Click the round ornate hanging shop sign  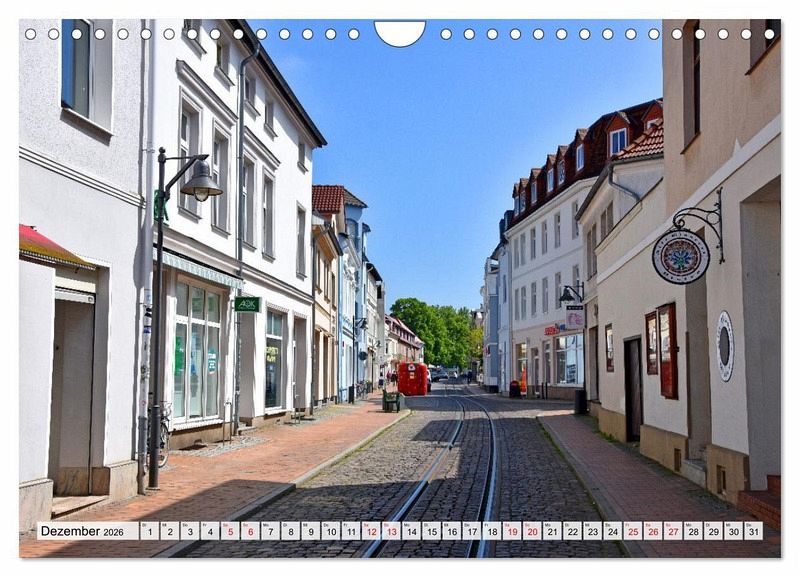click(x=681, y=257)
